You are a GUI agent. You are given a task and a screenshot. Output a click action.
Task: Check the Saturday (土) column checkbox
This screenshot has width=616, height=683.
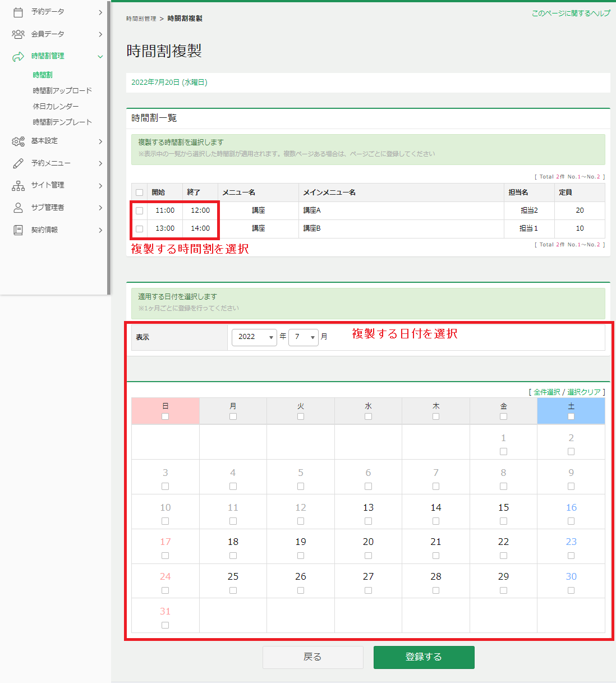click(571, 416)
